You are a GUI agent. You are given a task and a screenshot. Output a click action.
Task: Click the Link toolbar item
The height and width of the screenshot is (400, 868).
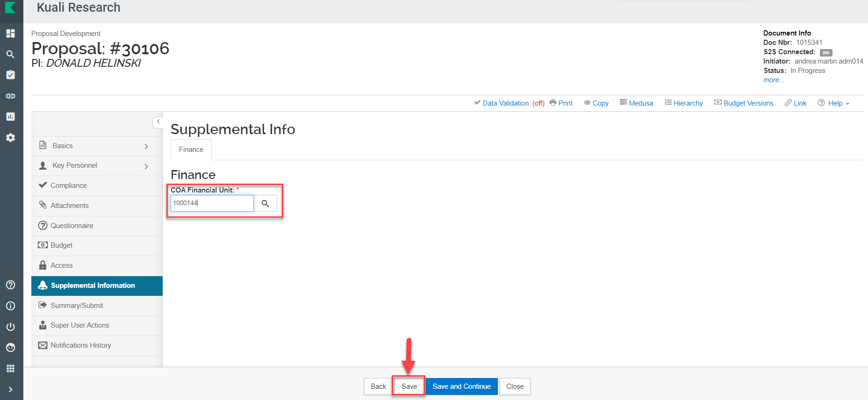[796, 103]
